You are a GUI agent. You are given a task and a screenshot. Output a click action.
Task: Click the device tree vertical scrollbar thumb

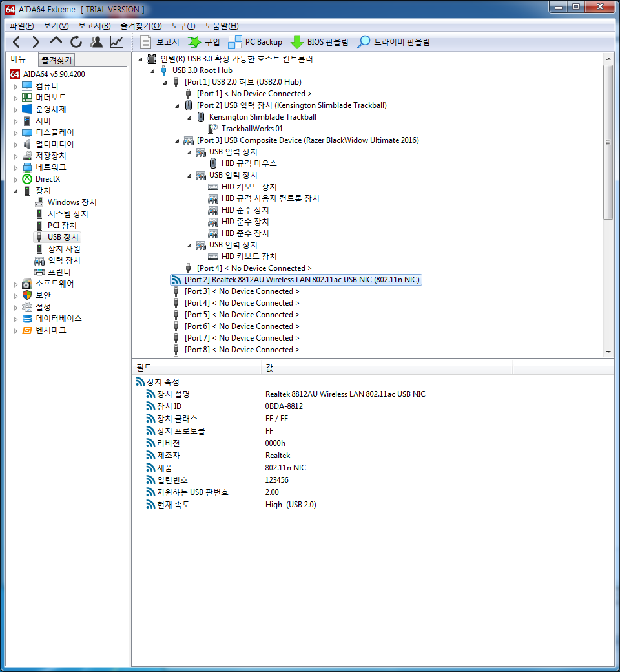(608, 142)
